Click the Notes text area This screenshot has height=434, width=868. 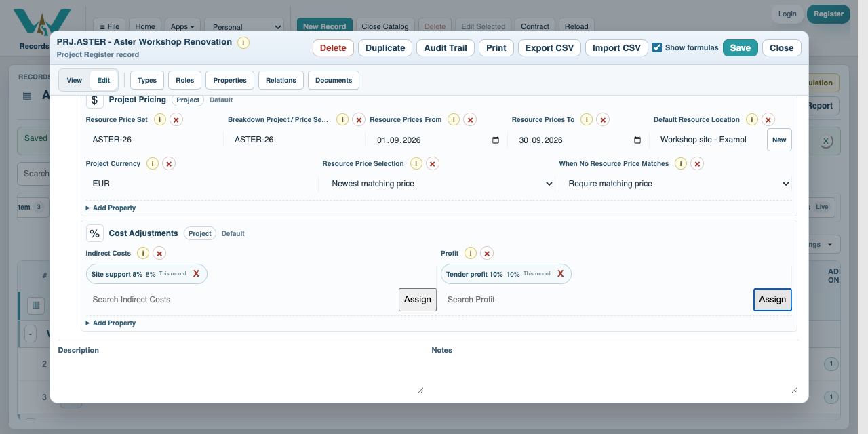[615, 376]
